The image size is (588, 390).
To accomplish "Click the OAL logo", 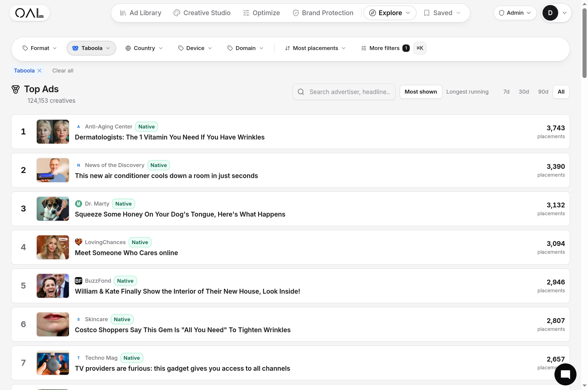I will 30,13.
